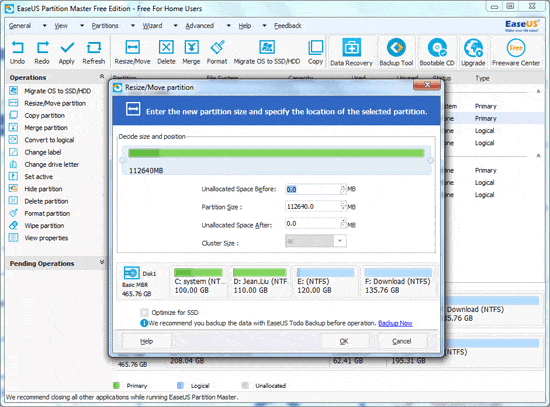Open the Backup Tool icon
The image size is (550, 407).
click(x=396, y=52)
